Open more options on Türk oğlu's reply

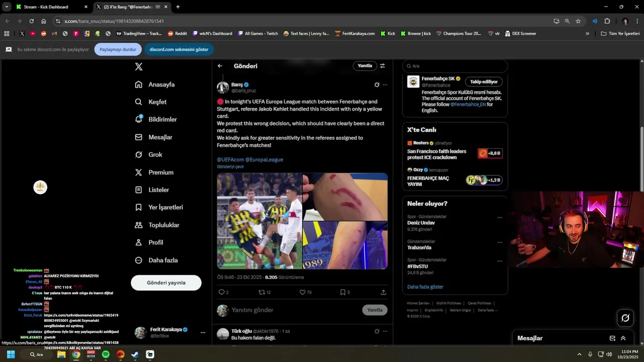(x=385, y=331)
